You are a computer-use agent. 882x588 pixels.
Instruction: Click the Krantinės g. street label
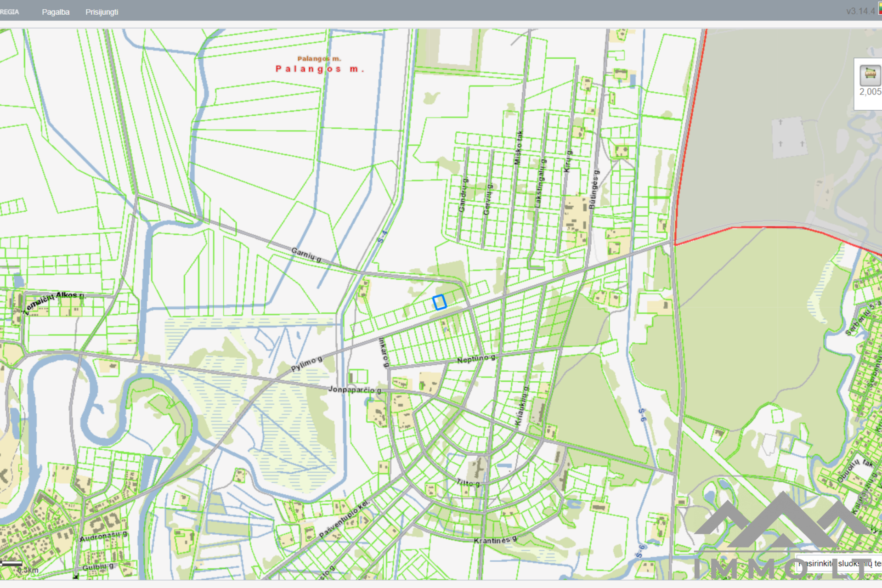click(x=495, y=540)
